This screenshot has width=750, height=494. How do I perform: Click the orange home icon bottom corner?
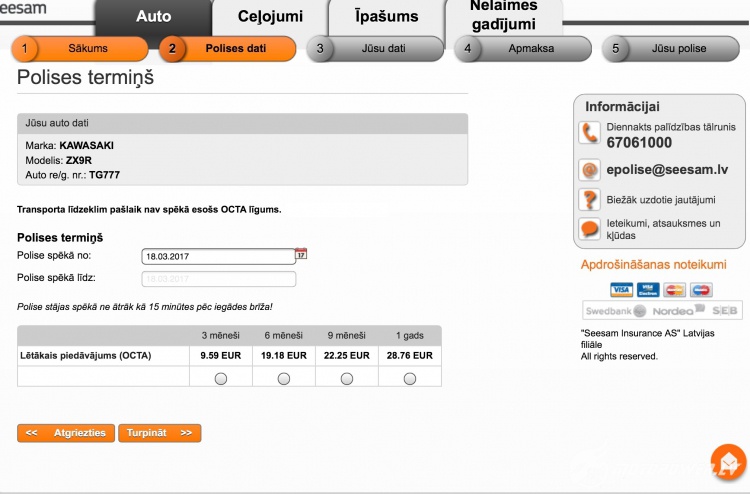pyautogui.click(x=728, y=462)
